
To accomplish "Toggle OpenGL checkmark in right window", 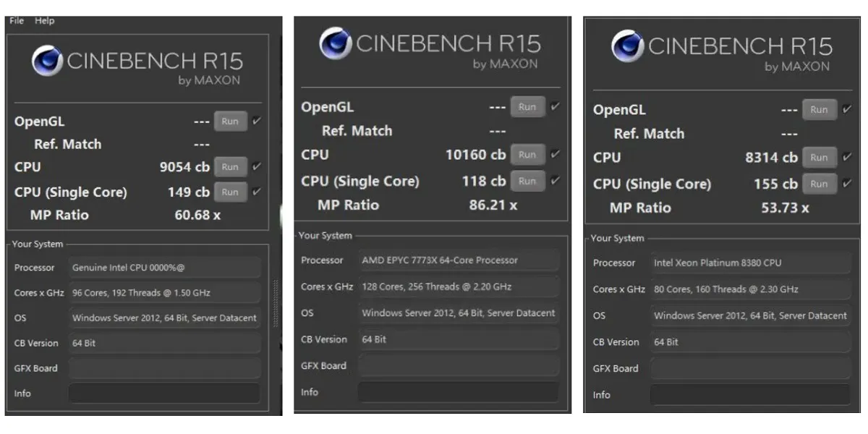I will (x=847, y=110).
